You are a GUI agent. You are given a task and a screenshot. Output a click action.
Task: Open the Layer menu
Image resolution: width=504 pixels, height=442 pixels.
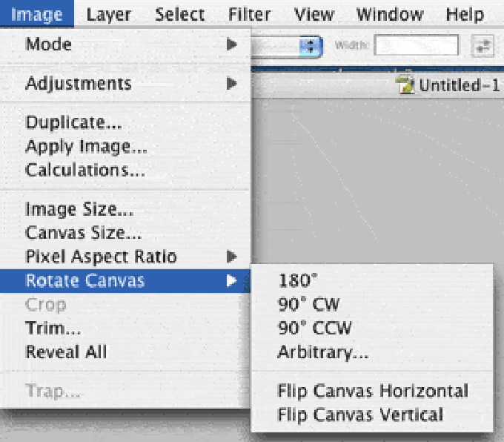(108, 14)
